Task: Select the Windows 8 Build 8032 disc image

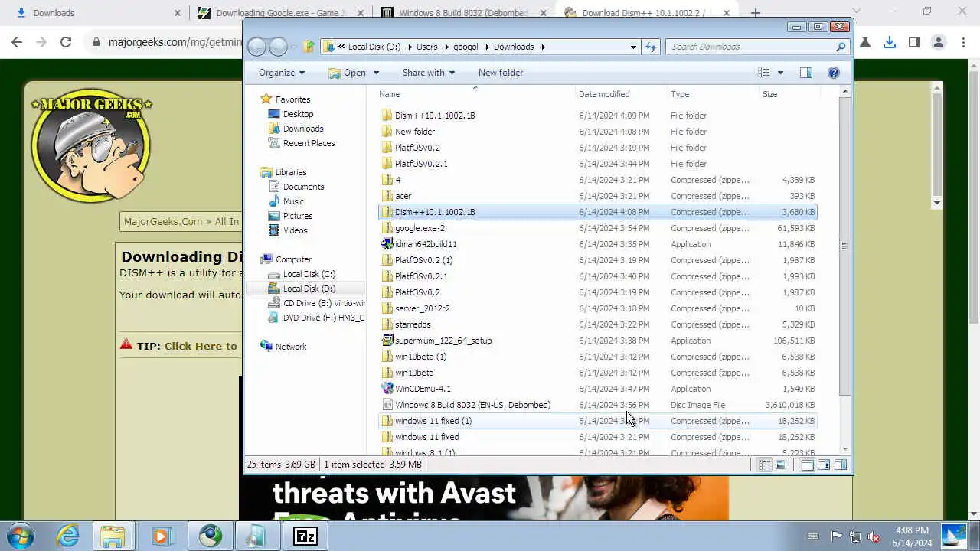Action: pyautogui.click(x=598, y=405)
